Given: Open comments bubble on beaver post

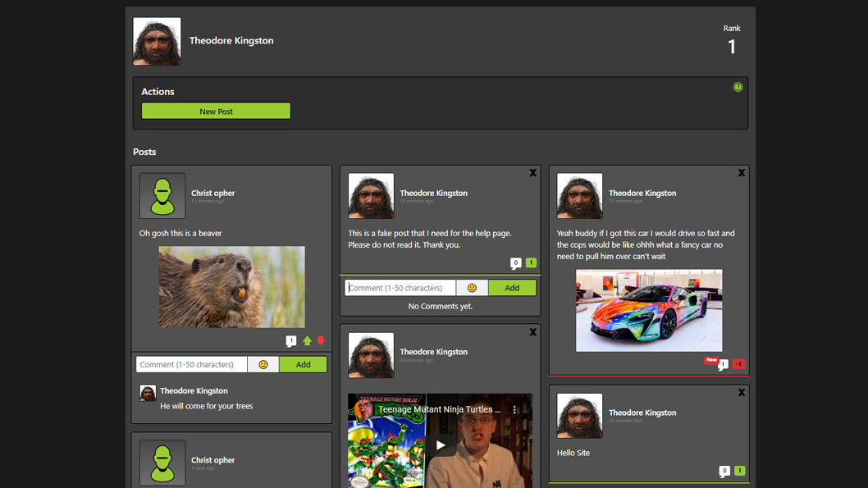Looking at the screenshot, I should click(290, 341).
